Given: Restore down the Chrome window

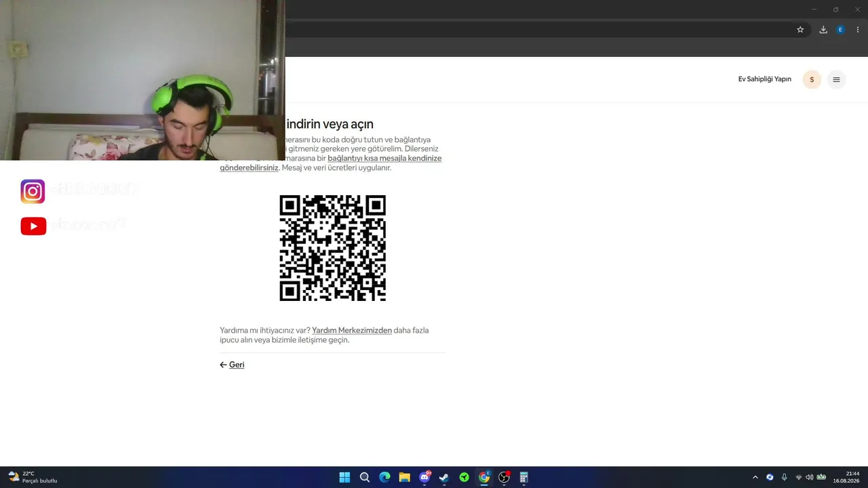Looking at the screenshot, I should click(836, 9).
